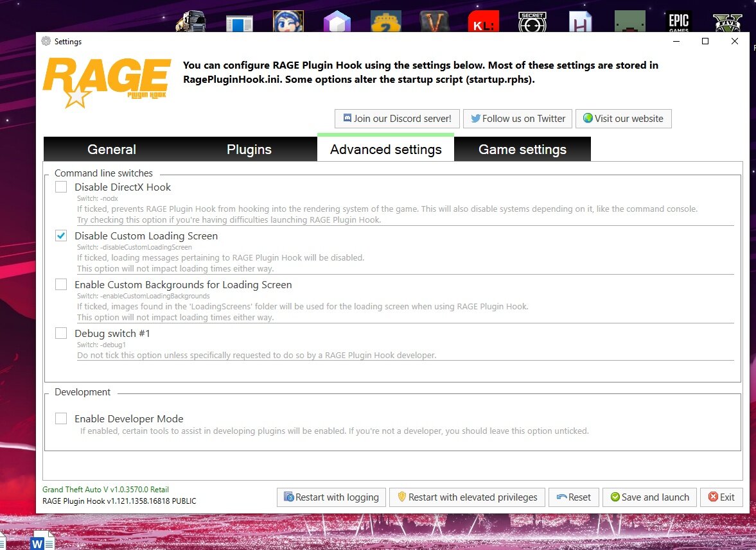Screen dimensions: 756x550
Task: Open the red KL desktop icon
Action: tap(483, 22)
